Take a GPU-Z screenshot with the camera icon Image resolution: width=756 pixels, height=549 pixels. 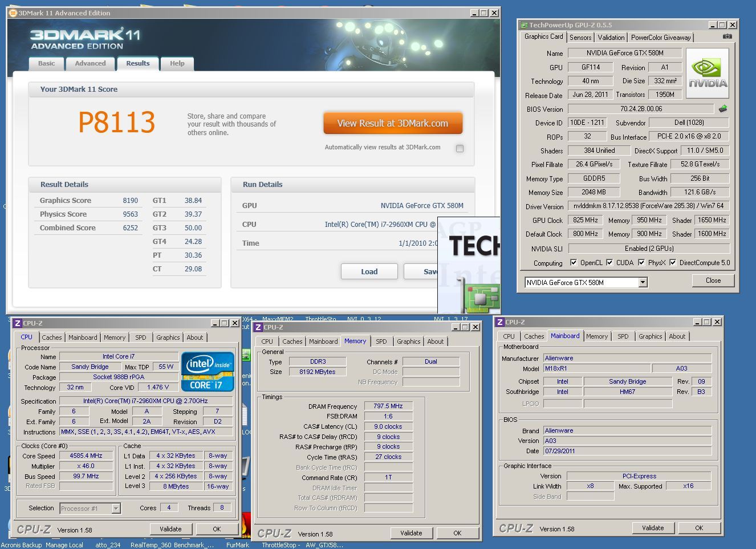[x=727, y=36]
